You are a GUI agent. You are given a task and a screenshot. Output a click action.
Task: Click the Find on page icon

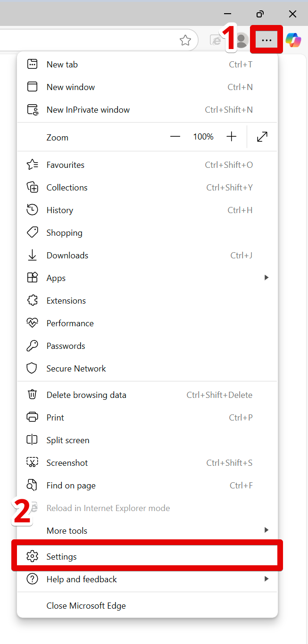pyautogui.click(x=32, y=485)
